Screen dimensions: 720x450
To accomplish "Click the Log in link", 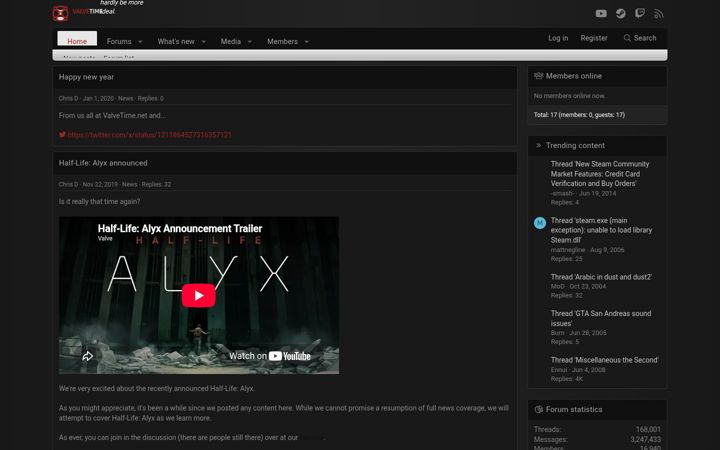I will point(558,38).
